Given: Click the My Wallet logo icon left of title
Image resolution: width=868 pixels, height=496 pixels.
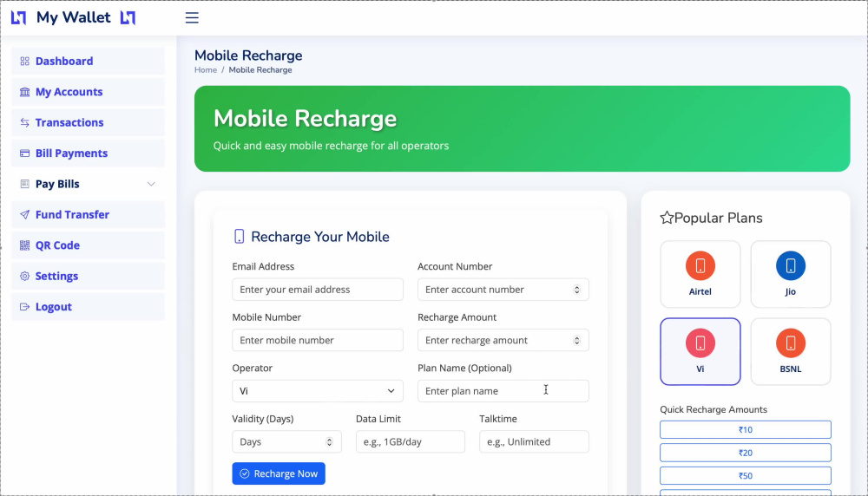Looking at the screenshot, I should coord(19,17).
